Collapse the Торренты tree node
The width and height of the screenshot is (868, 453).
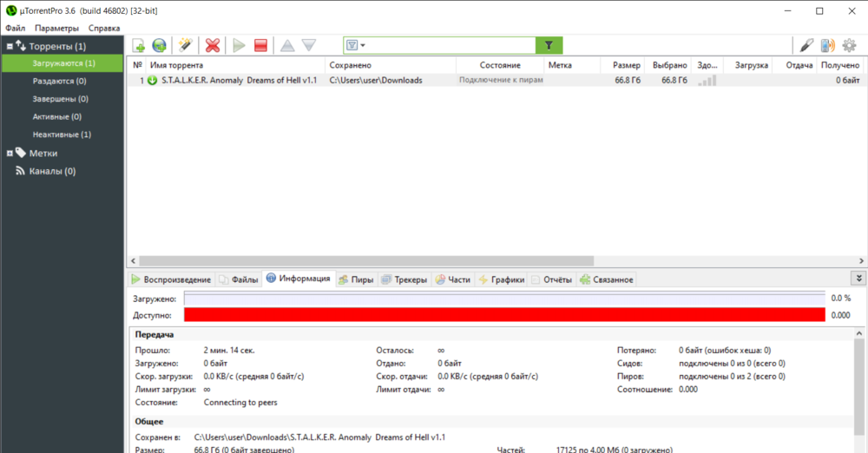click(x=10, y=47)
